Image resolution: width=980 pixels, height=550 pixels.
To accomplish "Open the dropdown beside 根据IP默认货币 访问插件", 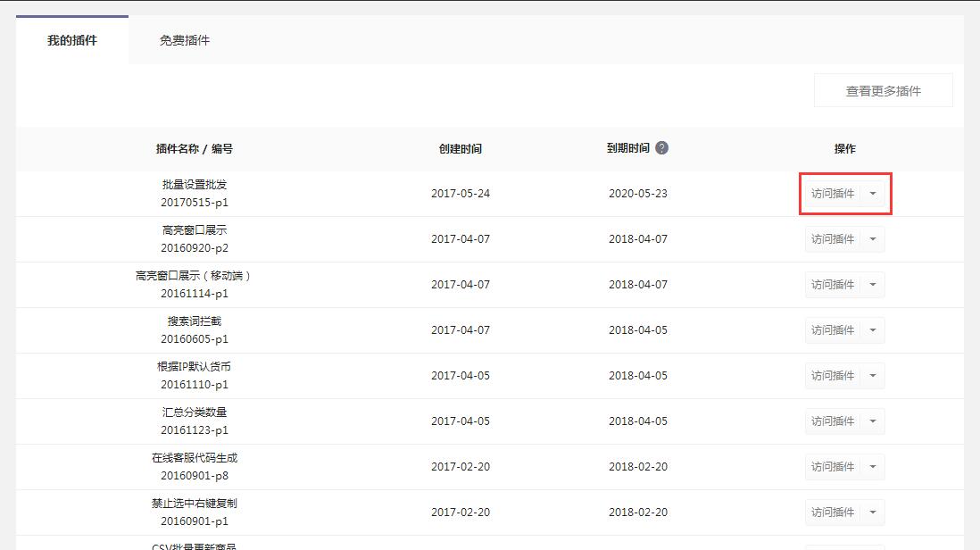I will point(873,375).
